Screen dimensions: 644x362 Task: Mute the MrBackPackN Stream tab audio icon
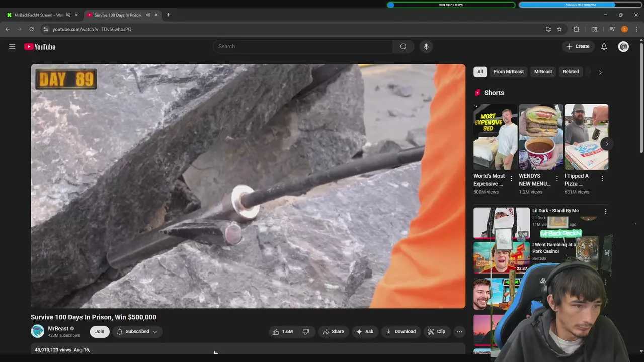[68, 15]
